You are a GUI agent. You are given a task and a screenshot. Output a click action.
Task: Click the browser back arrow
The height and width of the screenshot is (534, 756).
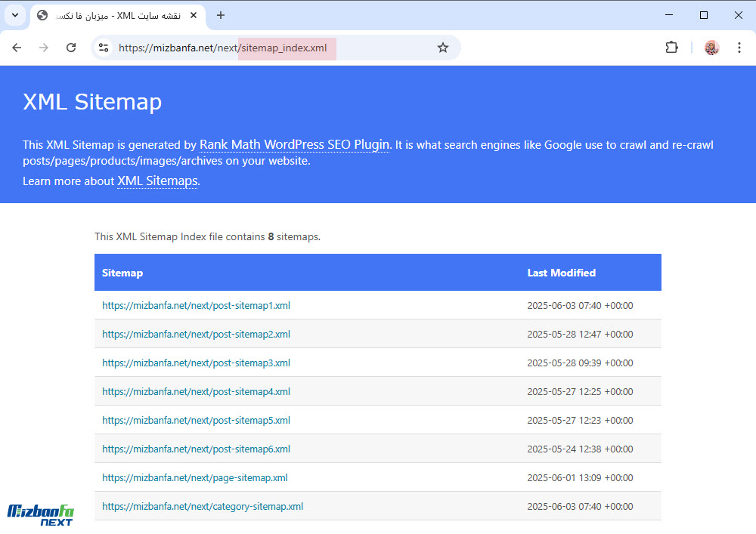point(17,48)
